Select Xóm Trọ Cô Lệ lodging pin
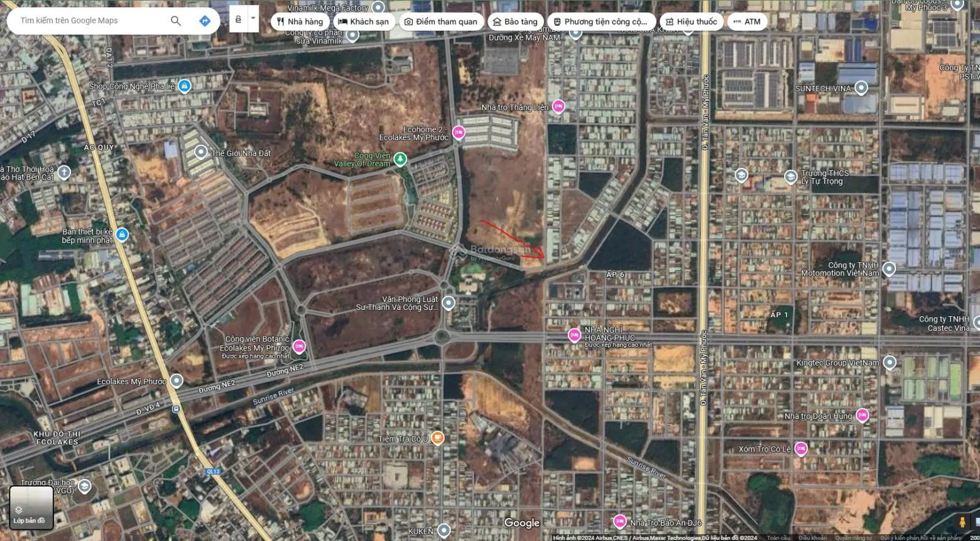980x541 pixels. 801,449
